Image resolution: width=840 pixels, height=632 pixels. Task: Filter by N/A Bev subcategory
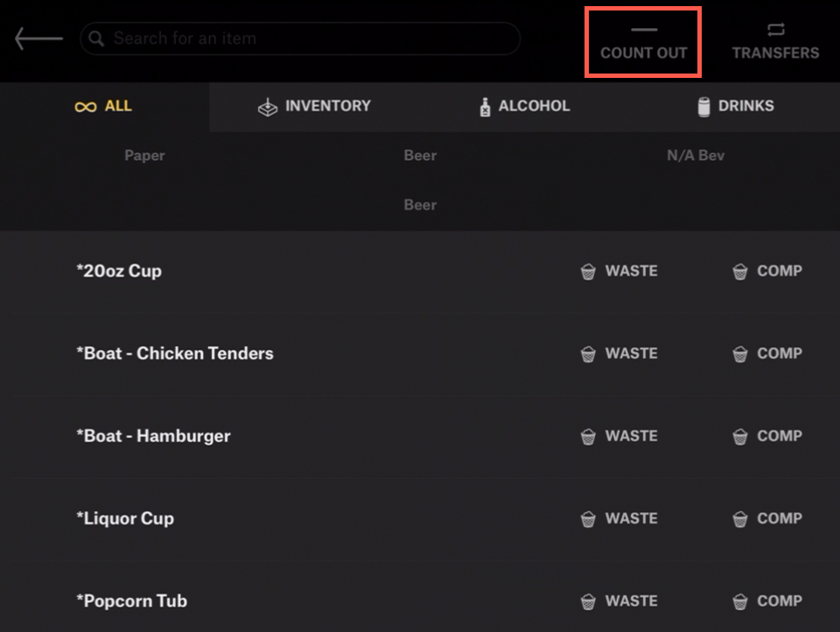pyautogui.click(x=696, y=156)
